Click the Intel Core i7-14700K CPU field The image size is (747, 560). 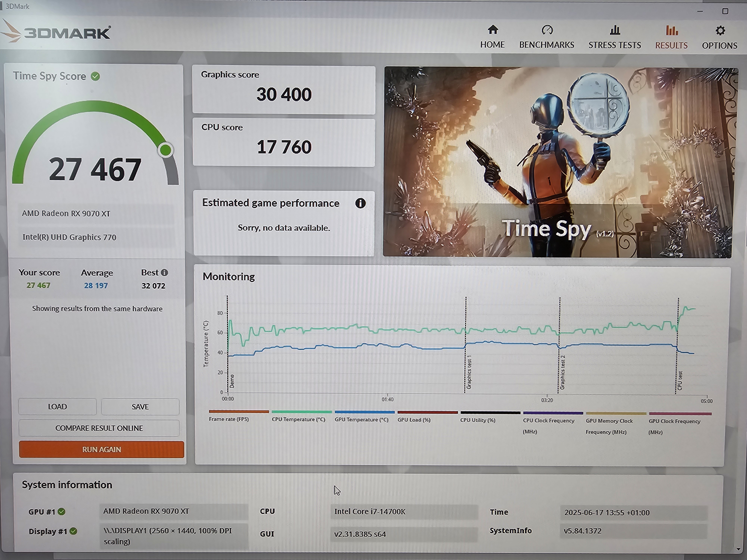(404, 512)
